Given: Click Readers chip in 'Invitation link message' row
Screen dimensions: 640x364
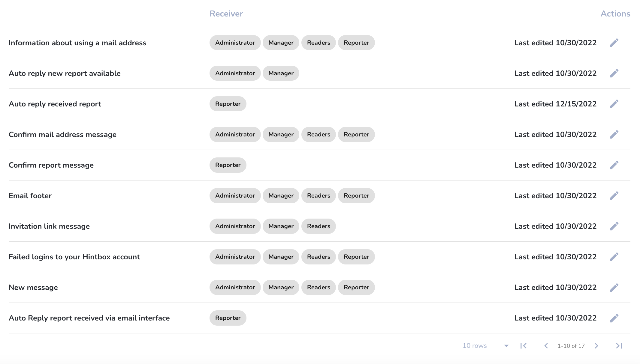Looking at the screenshot, I should point(318,226).
